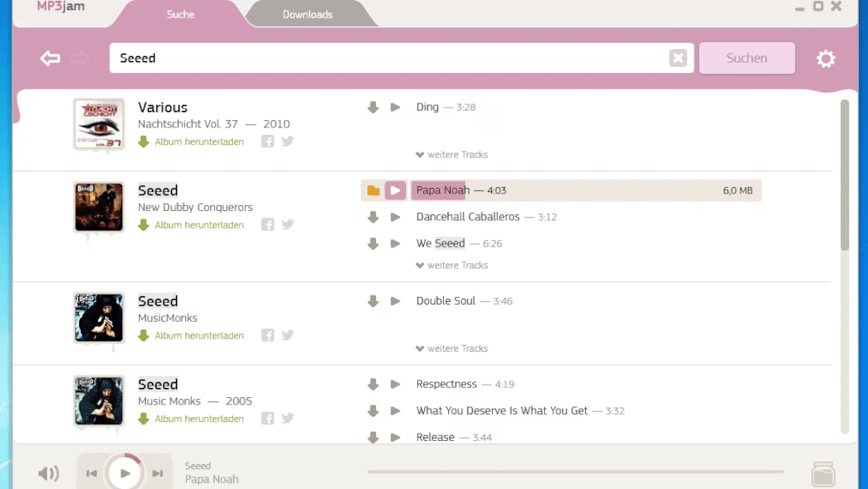
Task: Play the Papa Noah track
Action: (x=395, y=190)
